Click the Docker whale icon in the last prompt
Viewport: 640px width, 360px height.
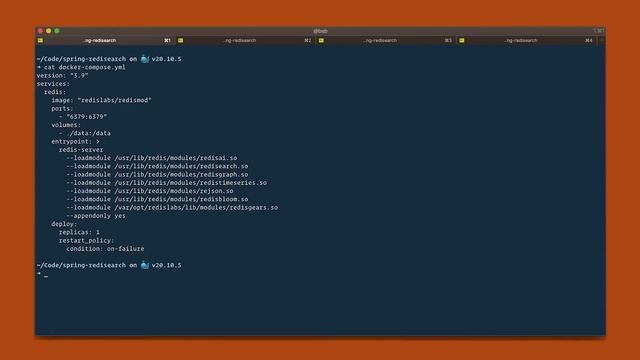(x=144, y=265)
